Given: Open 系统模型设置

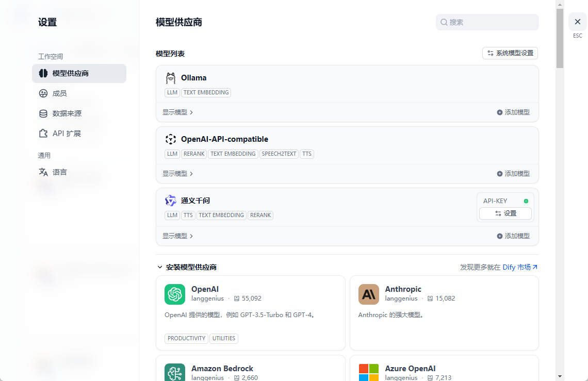Looking at the screenshot, I should point(510,53).
